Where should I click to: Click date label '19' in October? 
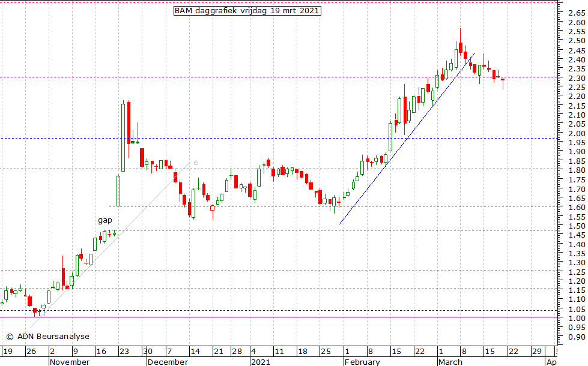tap(8, 352)
